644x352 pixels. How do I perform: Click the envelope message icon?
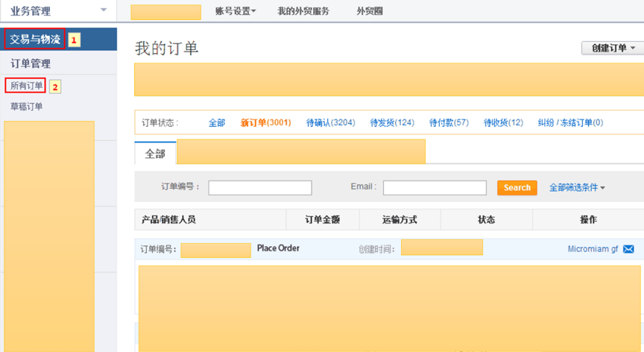pyautogui.click(x=628, y=249)
